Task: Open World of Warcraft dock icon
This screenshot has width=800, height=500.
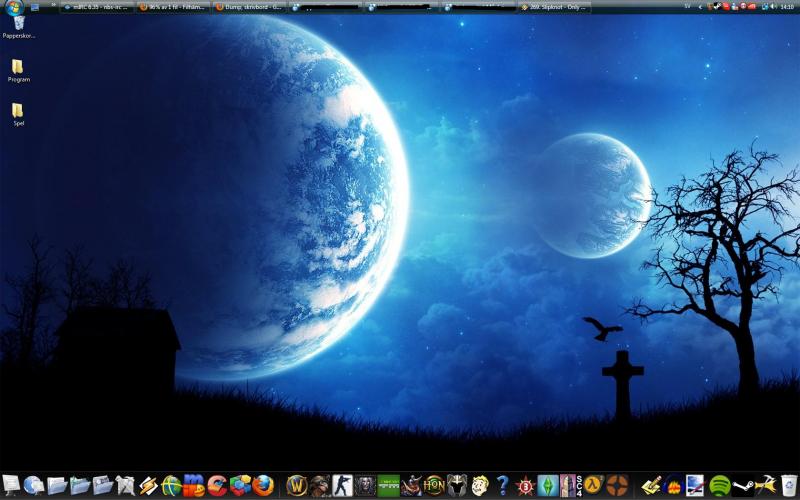Action: coord(296,486)
